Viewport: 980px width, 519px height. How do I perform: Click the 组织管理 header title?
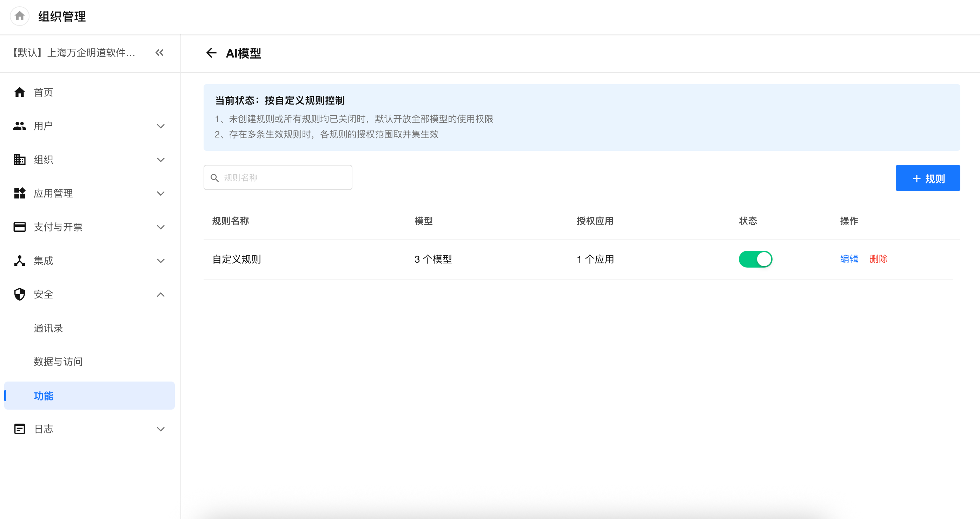pyautogui.click(x=62, y=16)
